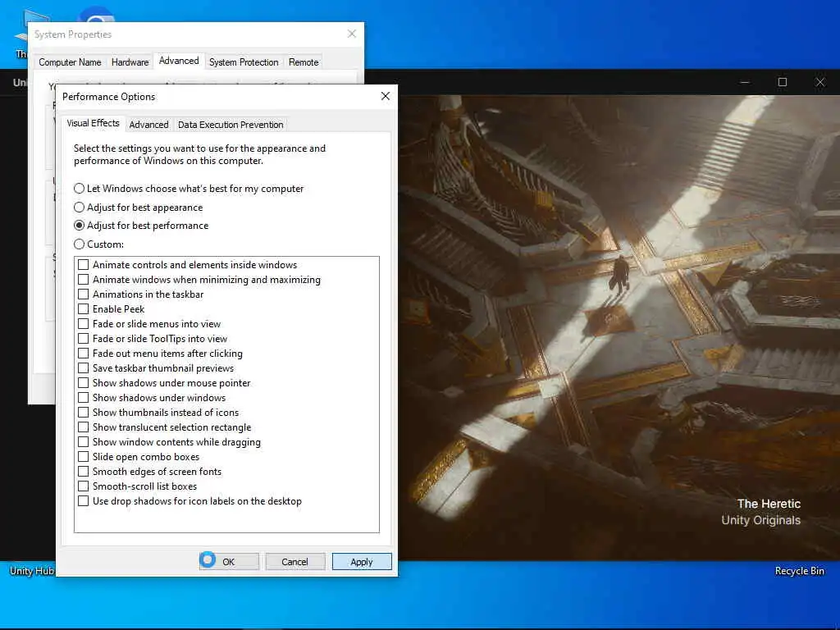Select Advanced tab in System Properties
Screen dimensions: 840x630
click(x=179, y=61)
